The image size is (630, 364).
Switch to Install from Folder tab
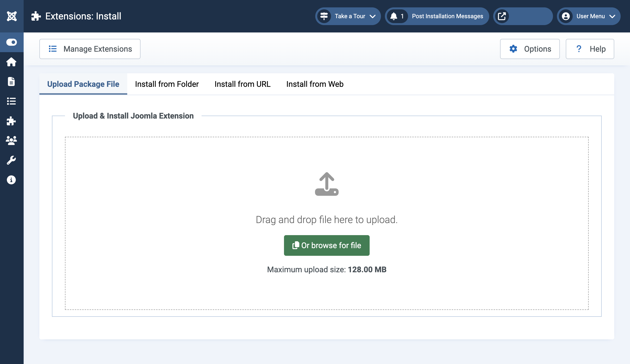coord(167,84)
